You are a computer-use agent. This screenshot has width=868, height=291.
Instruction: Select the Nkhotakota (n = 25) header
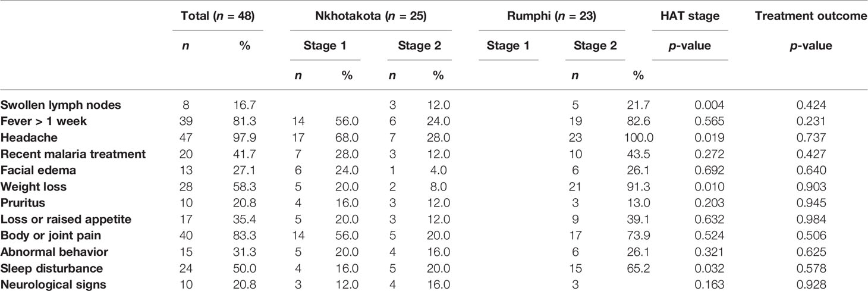[x=370, y=17]
